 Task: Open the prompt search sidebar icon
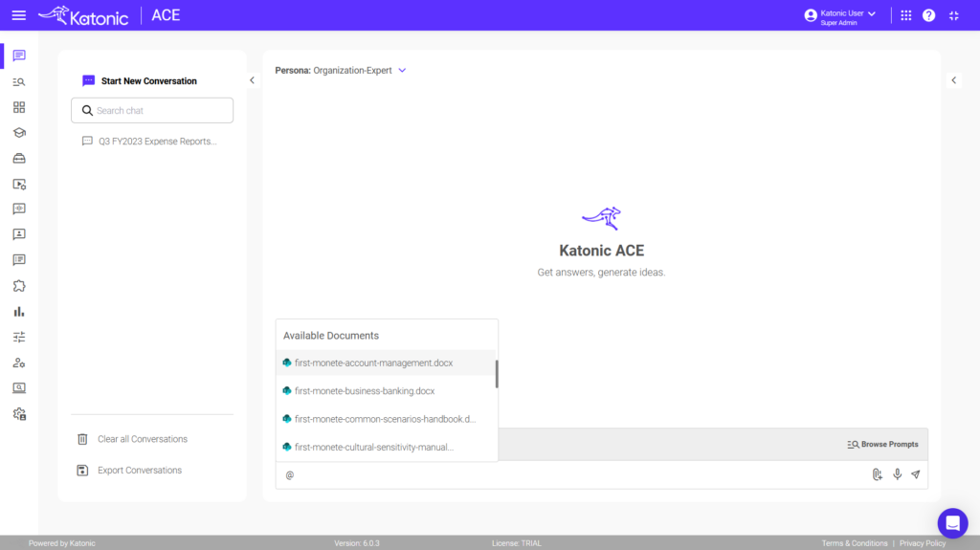coord(19,82)
